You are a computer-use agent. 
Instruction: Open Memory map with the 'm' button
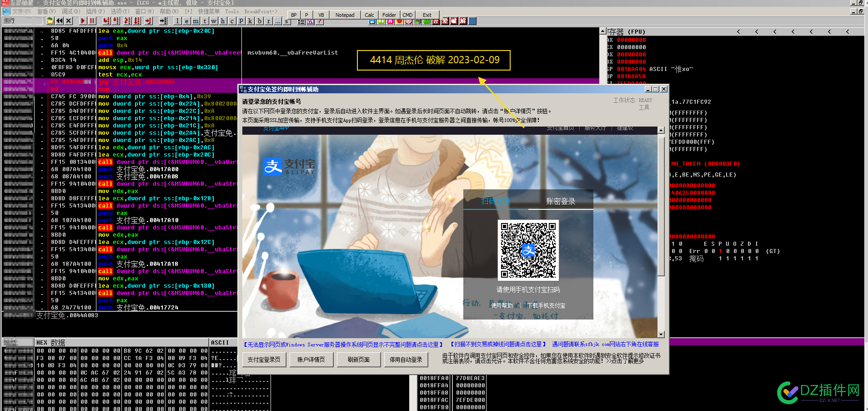tap(196, 21)
